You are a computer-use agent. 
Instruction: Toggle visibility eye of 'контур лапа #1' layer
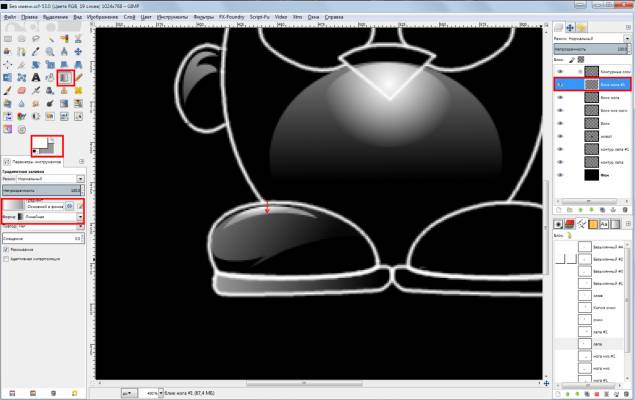[x=560, y=149]
